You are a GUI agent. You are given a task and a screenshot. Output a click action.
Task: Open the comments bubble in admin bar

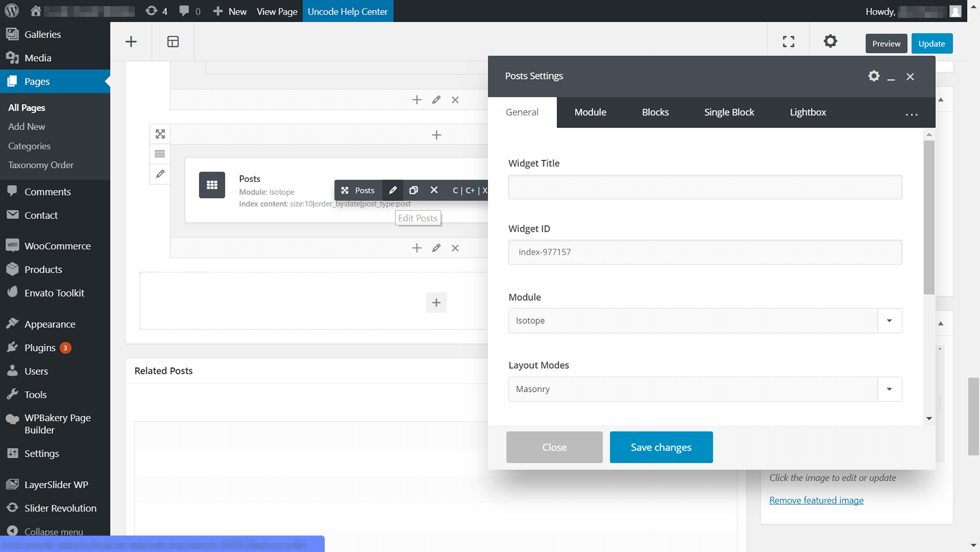point(189,11)
